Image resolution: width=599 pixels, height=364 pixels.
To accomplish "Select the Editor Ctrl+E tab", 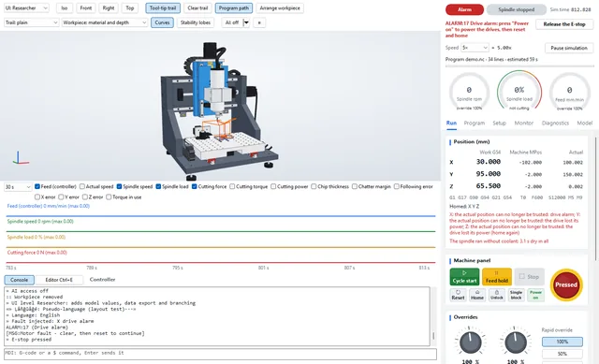I will [x=59, y=280].
